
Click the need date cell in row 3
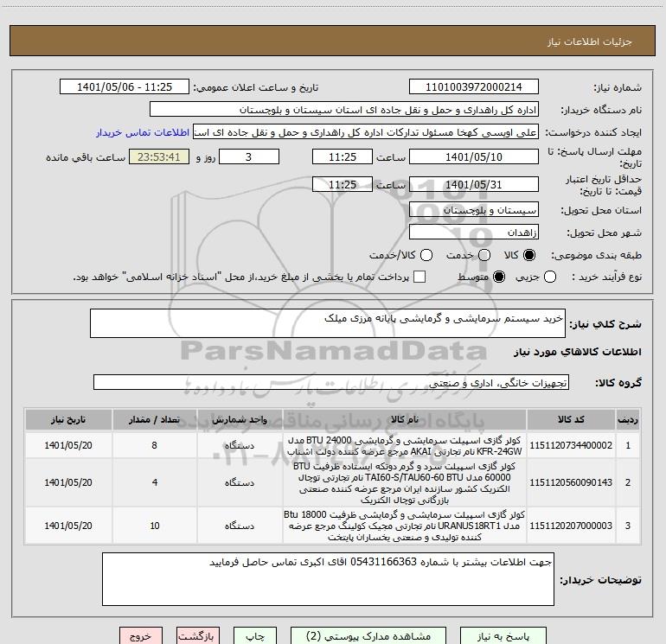[x=68, y=526]
